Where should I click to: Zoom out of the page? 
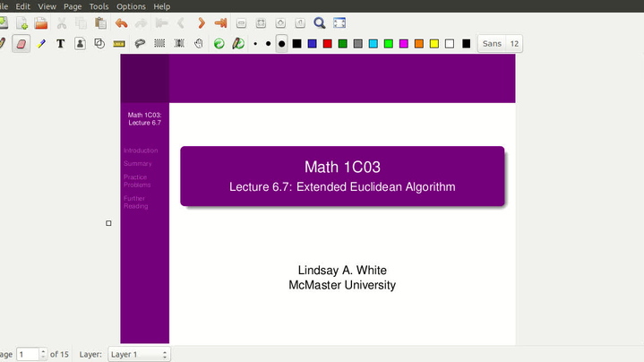tap(242, 23)
